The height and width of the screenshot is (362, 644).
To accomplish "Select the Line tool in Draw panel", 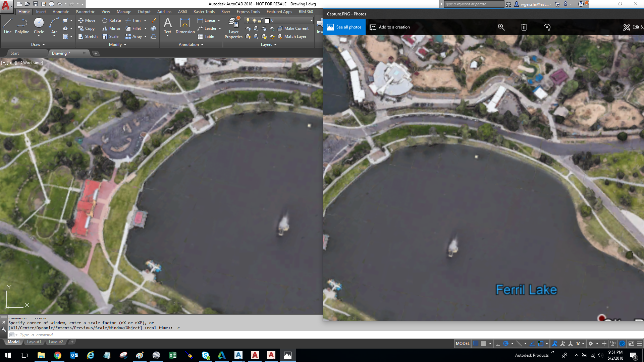I will (x=7, y=26).
